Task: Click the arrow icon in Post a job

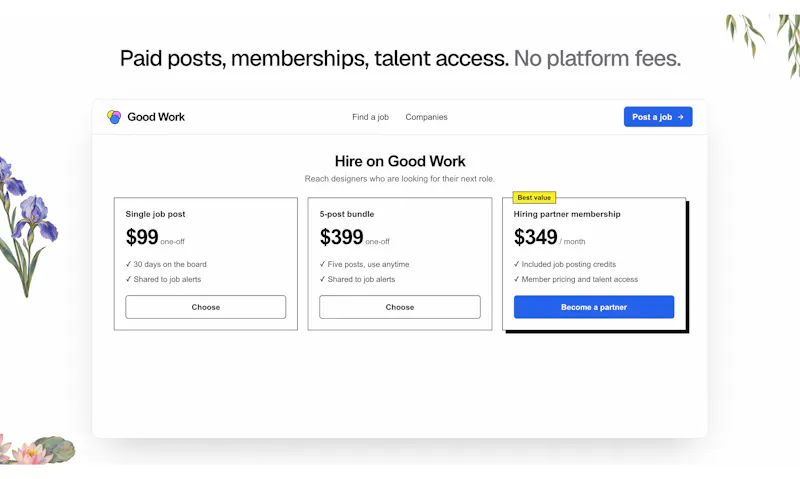Action: (680, 117)
